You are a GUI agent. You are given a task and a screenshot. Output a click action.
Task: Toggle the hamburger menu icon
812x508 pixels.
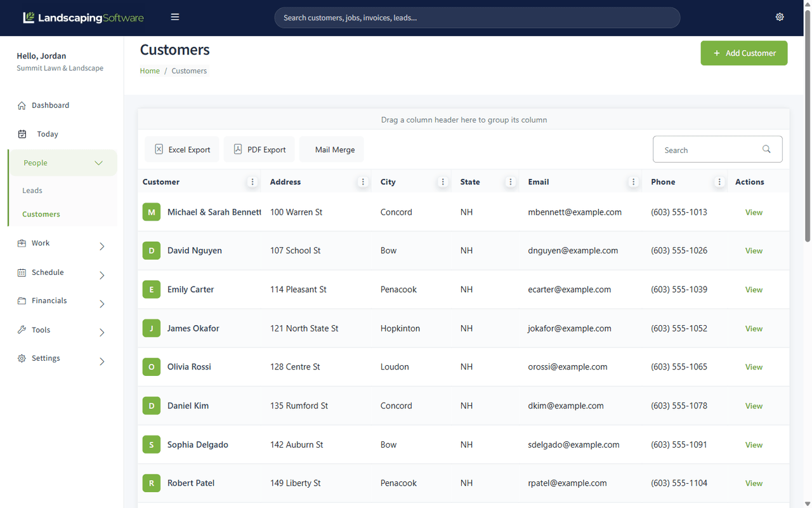tap(175, 17)
